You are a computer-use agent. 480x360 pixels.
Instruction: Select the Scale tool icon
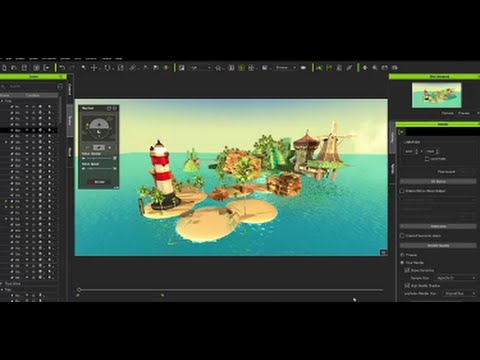(121, 68)
